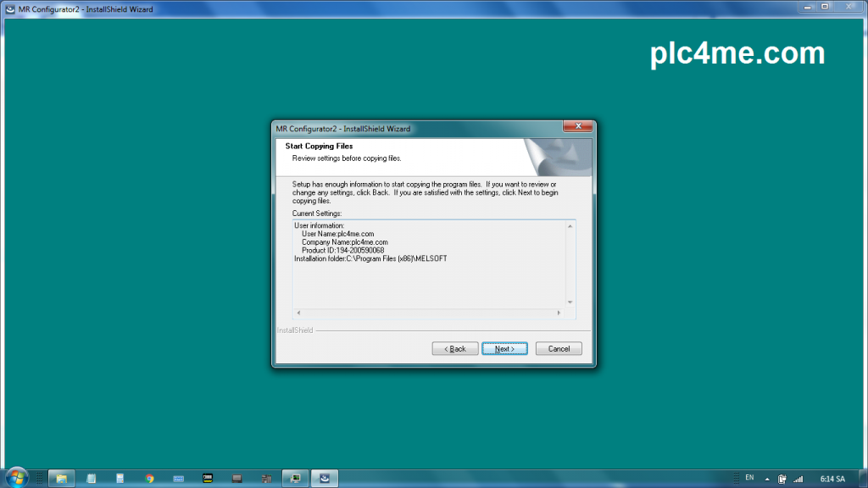Screen dimensions: 868x488
Task: Click the settings box scroll up arrow
Action: click(x=570, y=226)
